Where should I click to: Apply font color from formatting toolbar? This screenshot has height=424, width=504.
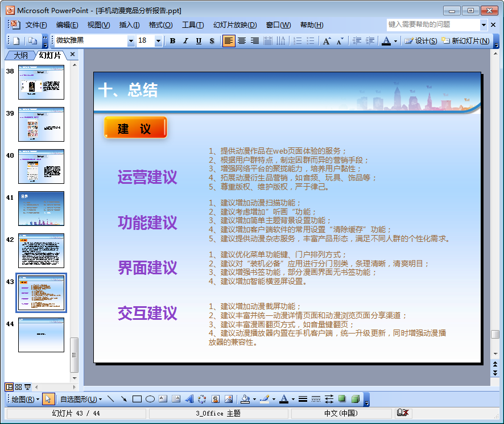pos(386,41)
